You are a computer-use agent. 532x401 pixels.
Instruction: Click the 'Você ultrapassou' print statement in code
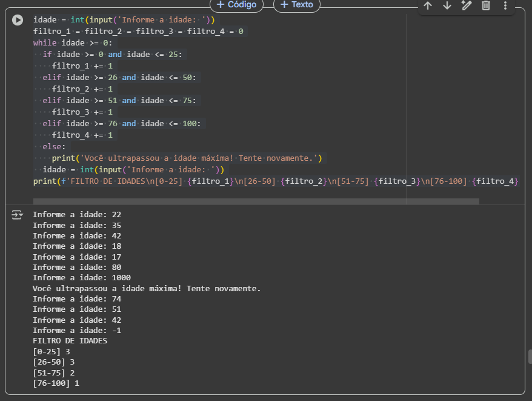coord(188,158)
